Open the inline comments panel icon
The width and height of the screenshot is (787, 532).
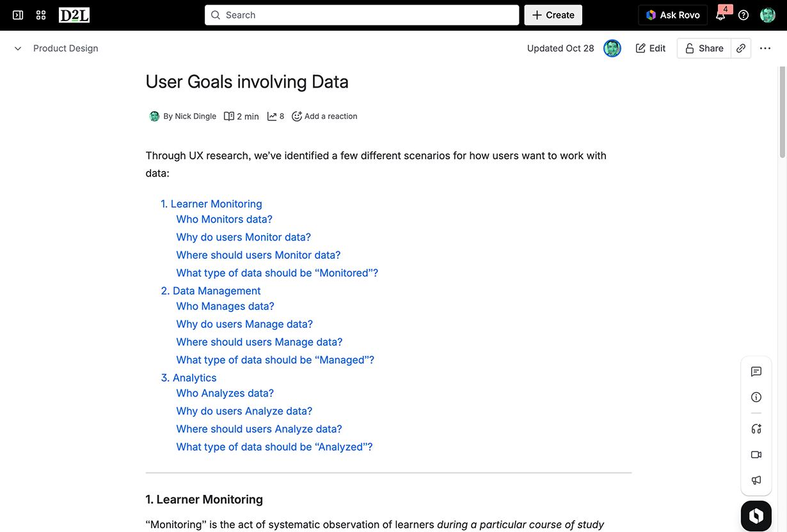click(756, 372)
